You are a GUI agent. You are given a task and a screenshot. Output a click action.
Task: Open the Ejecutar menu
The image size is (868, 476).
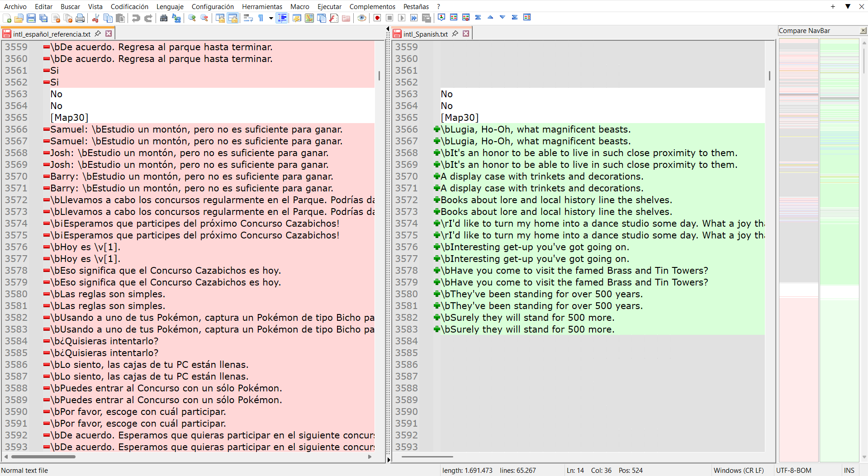pos(329,6)
